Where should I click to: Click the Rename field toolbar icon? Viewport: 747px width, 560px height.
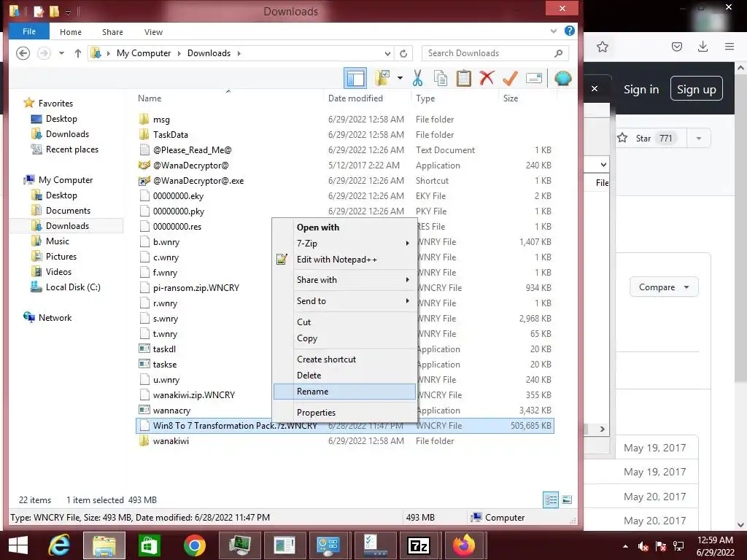coord(533,78)
